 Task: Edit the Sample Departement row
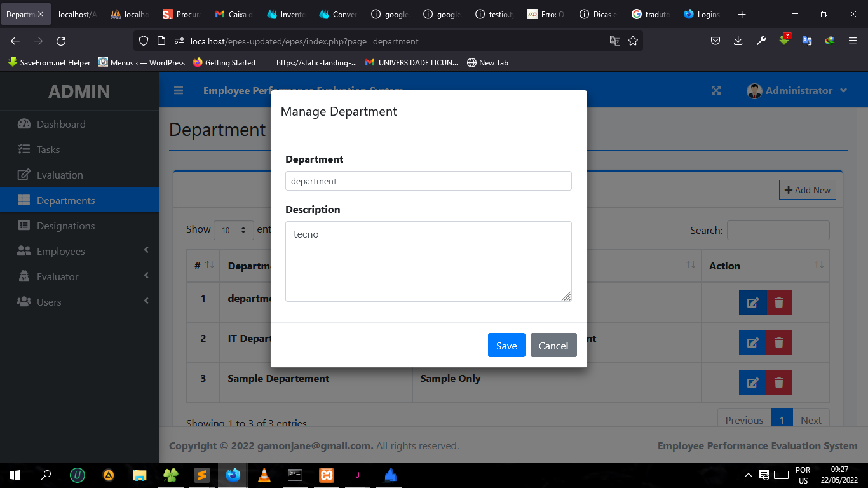pyautogui.click(x=753, y=383)
